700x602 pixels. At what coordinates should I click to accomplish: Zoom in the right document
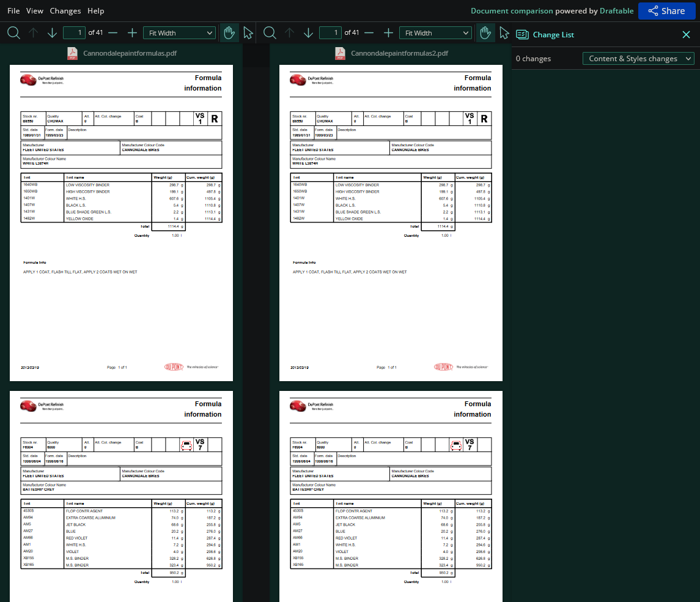point(388,32)
